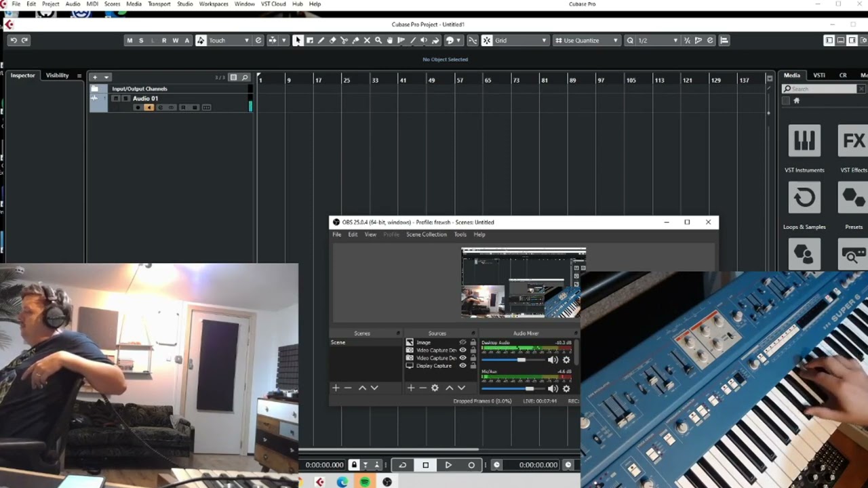Switch to VSTi tab in right zone
Screen dimensions: 868x488
point(819,75)
